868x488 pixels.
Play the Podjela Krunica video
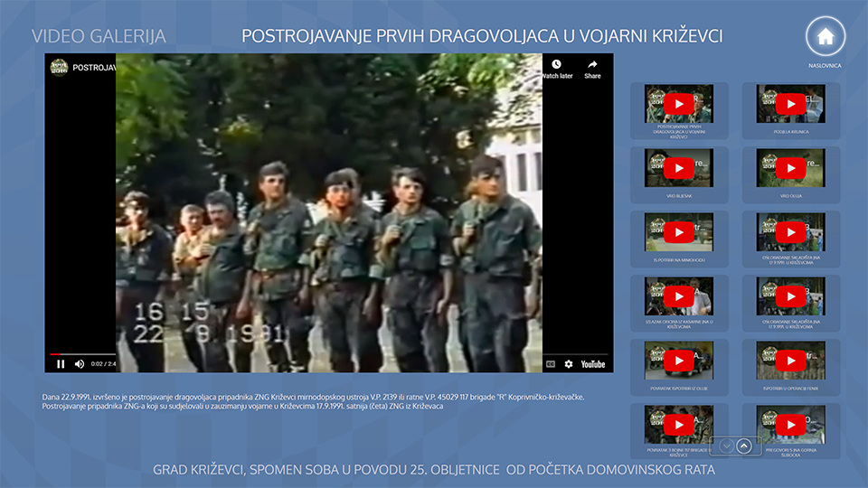791,105
